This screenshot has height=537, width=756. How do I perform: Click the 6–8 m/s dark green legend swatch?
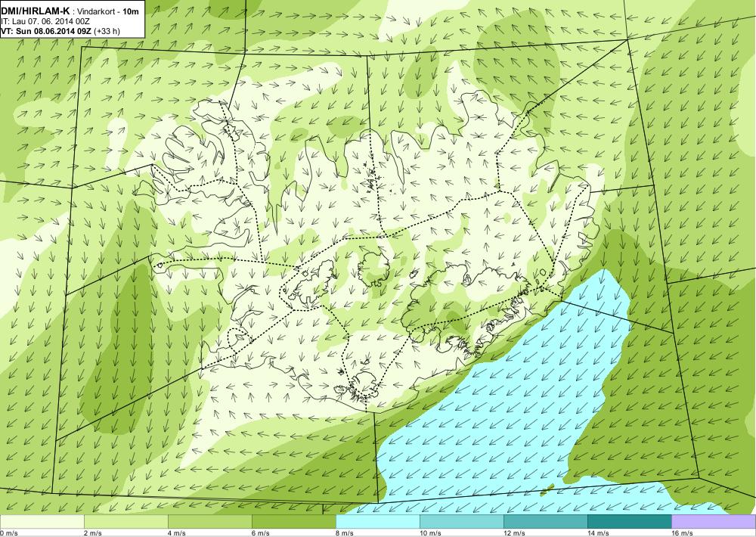tap(294, 522)
